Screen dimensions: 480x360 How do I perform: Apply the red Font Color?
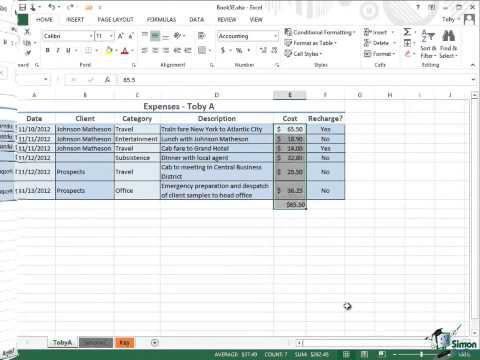point(125,50)
